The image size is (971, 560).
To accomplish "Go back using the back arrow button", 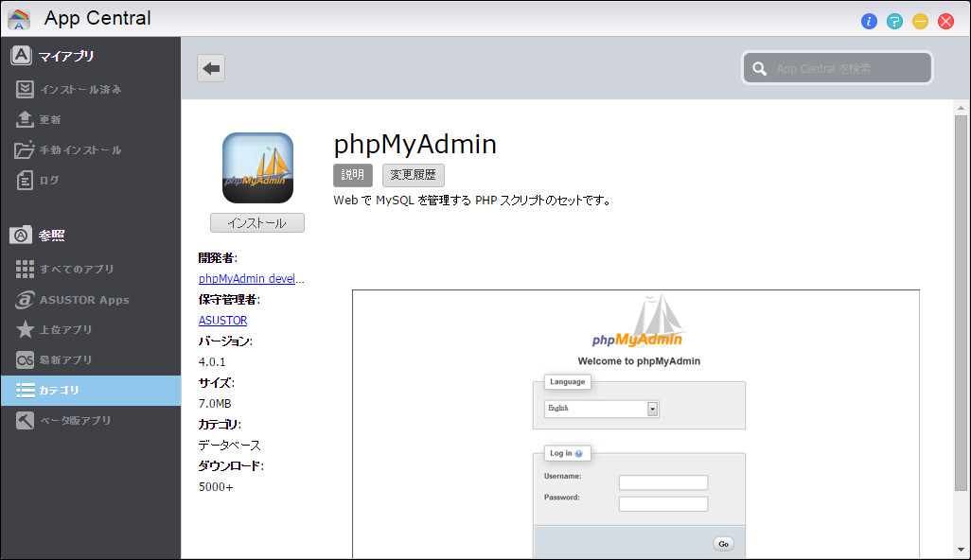I will [x=210, y=67].
